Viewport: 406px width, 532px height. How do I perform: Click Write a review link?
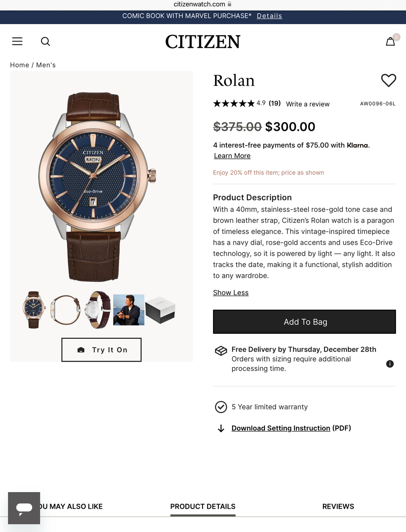tap(308, 104)
